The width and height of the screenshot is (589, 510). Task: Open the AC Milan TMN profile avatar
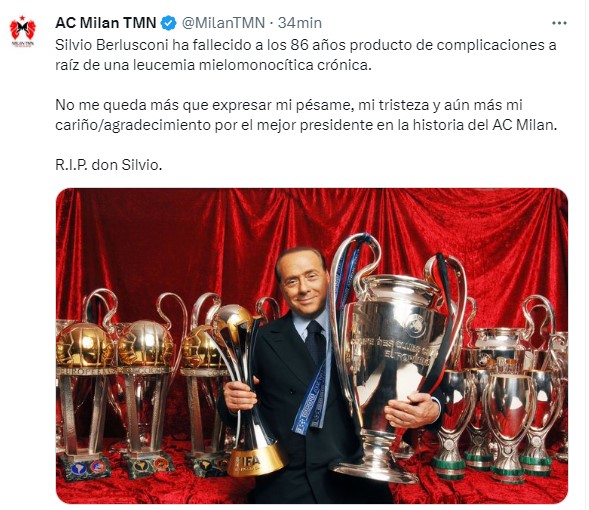point(23,31)
